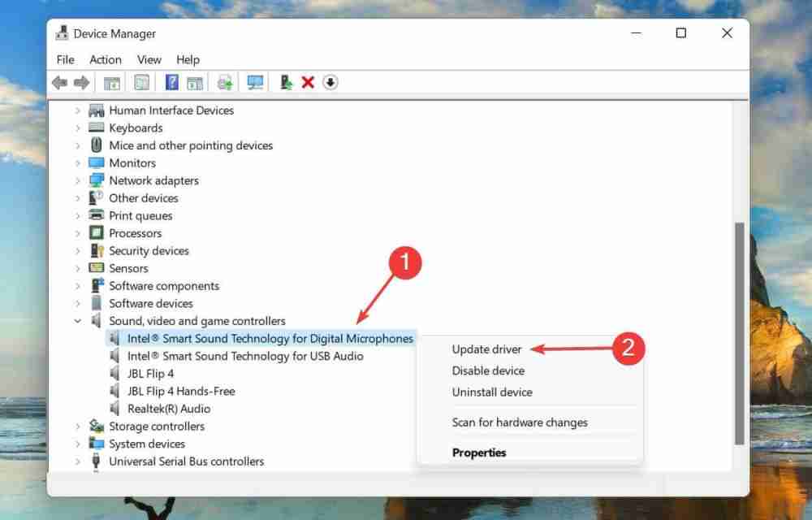Image resolution: width=812 pixels, height=520 pixels.
Task: Click the Print queues printer icon
Action: click(x=97, y=215)
